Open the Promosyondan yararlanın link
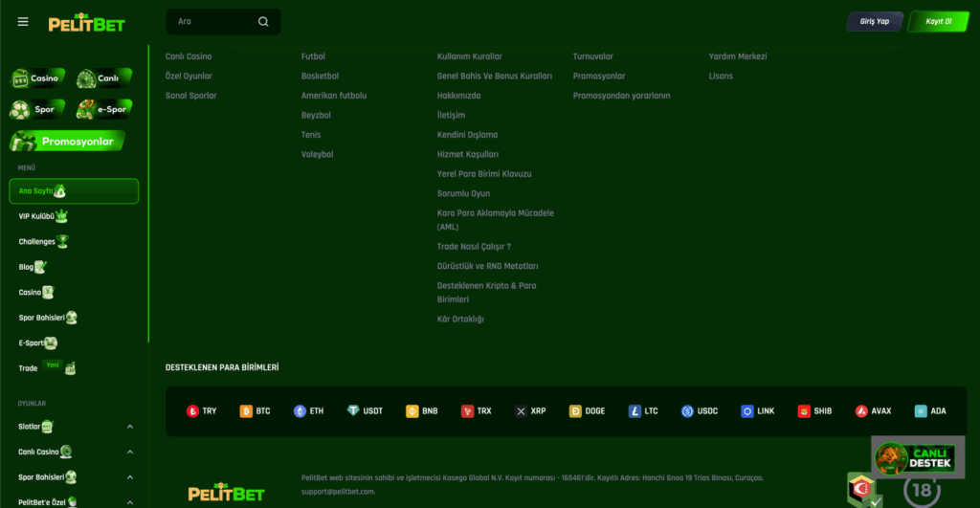The height and width of the screenshot is (508, 980). [x=621, y=96]
